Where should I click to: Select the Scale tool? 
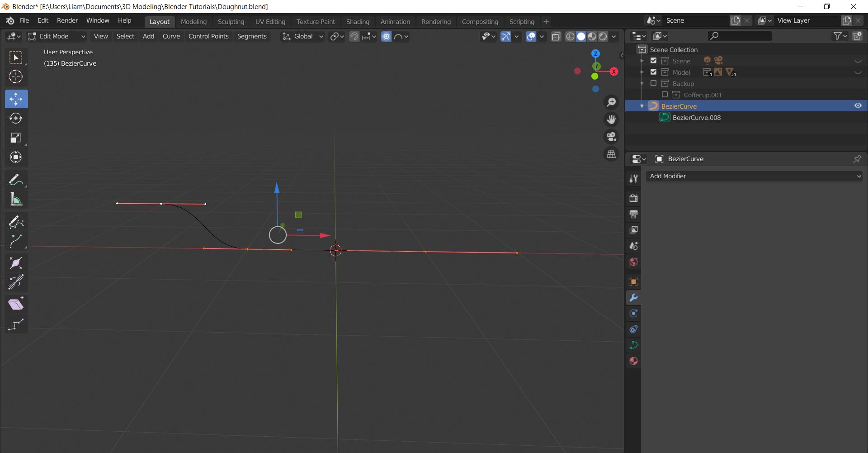(x=16, y=138)
